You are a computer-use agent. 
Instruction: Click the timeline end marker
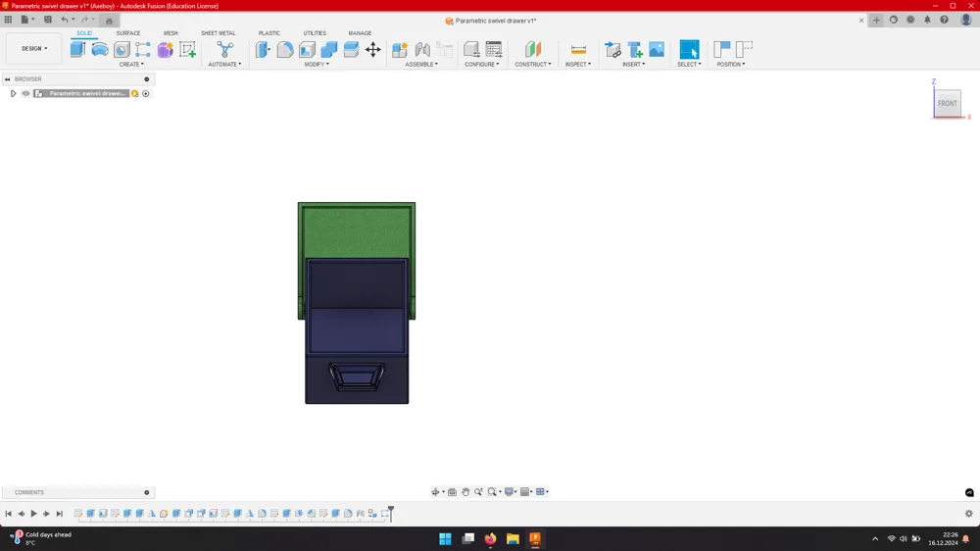391,513
